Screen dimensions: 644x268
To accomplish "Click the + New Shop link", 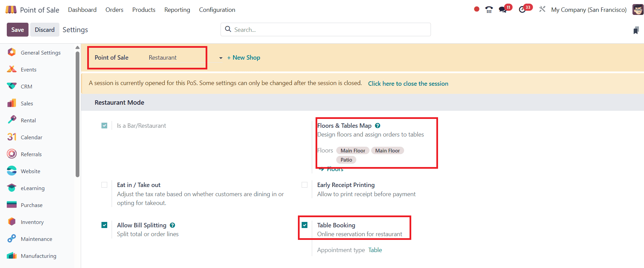I will tap(244, 58).
